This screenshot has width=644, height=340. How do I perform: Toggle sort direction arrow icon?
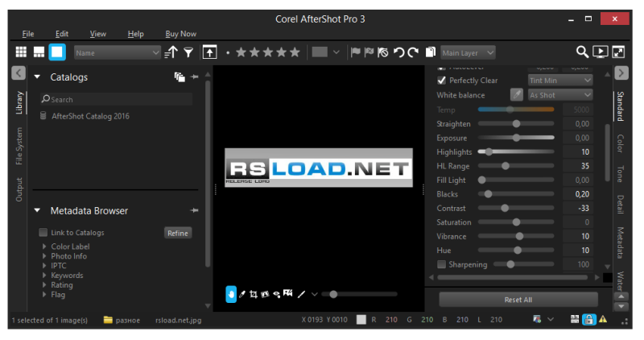click(x=171, y=52)
